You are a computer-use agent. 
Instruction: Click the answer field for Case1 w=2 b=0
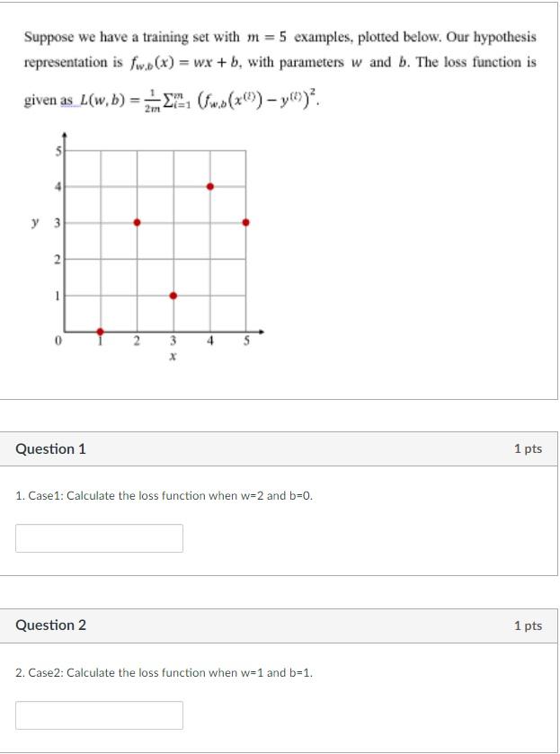point(99,537)
